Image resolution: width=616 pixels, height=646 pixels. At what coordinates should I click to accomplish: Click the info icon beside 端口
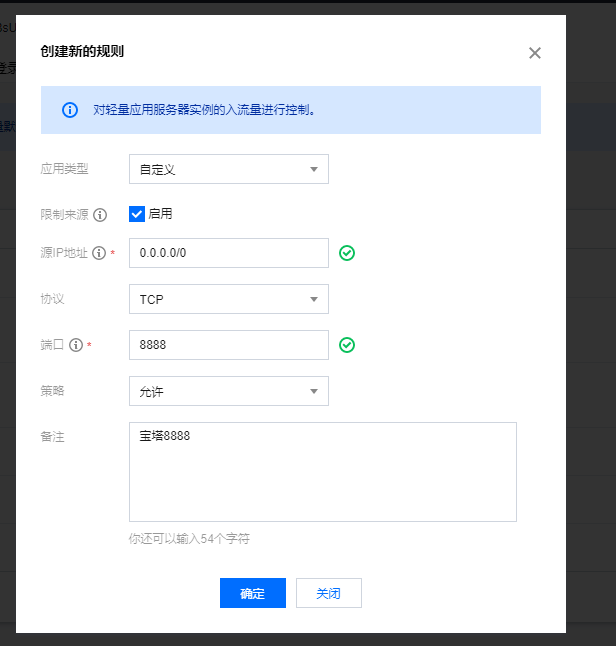[76, 345]
